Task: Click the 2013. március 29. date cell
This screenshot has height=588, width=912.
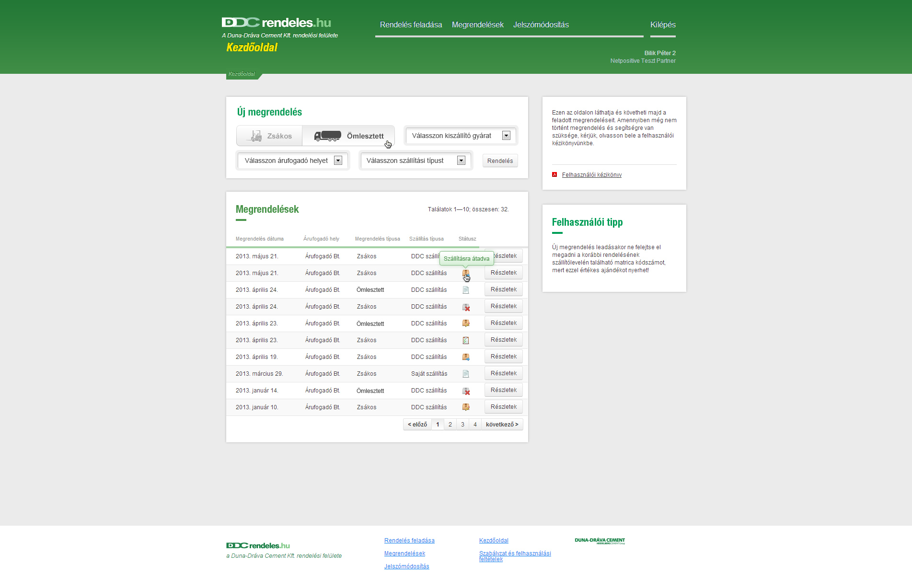Action: click(x=259, y=374)
